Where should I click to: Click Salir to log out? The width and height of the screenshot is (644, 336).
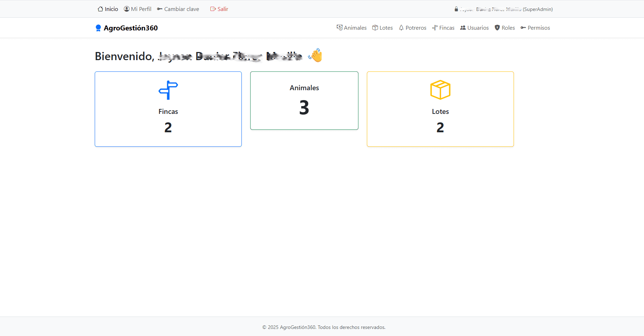click(x=222, y=9)
